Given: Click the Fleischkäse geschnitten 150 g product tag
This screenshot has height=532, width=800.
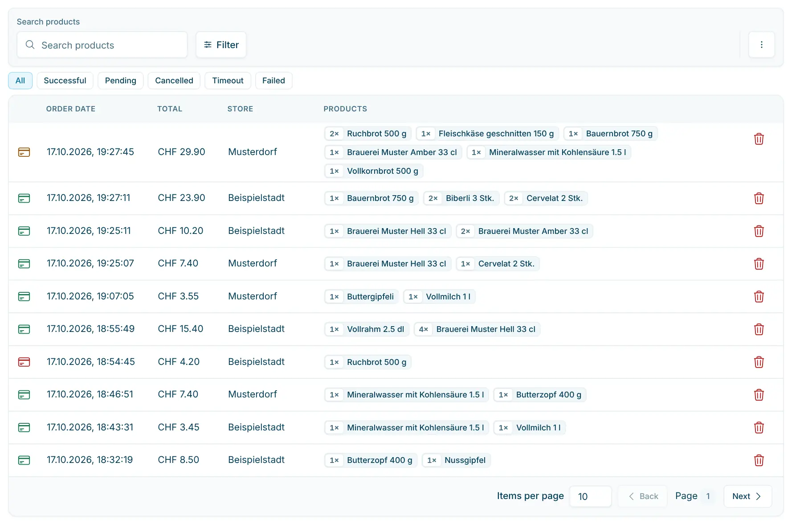Looking at the screenshot, I should (x=487, y=134).
